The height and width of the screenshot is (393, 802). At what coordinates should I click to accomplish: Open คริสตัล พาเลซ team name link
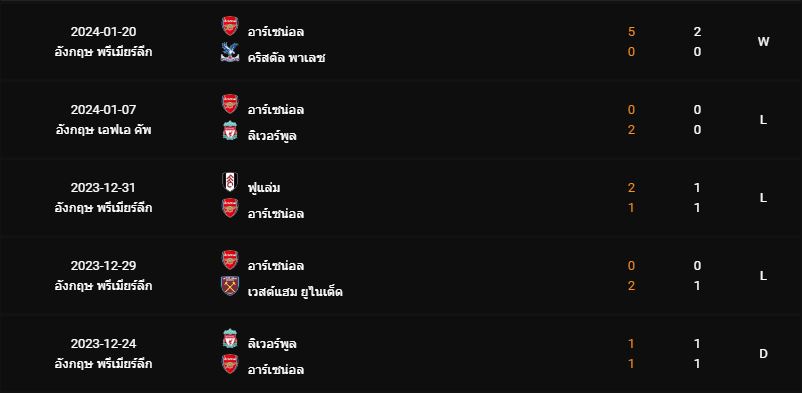(286, 58)
